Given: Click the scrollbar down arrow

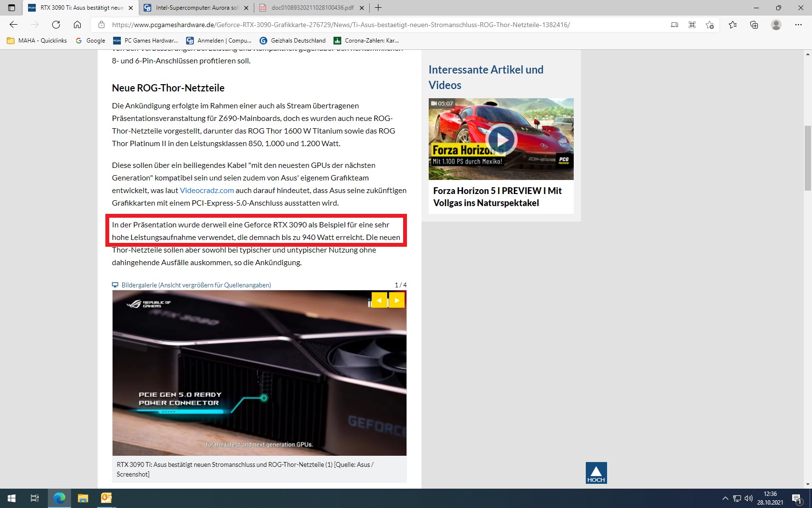Looking at the screenshot, I should [x=808, y=484].
